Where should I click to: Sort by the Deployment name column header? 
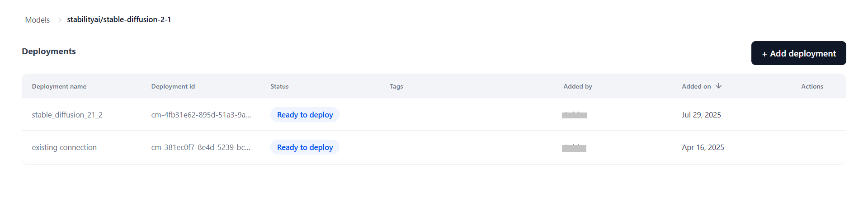[59, 86]
